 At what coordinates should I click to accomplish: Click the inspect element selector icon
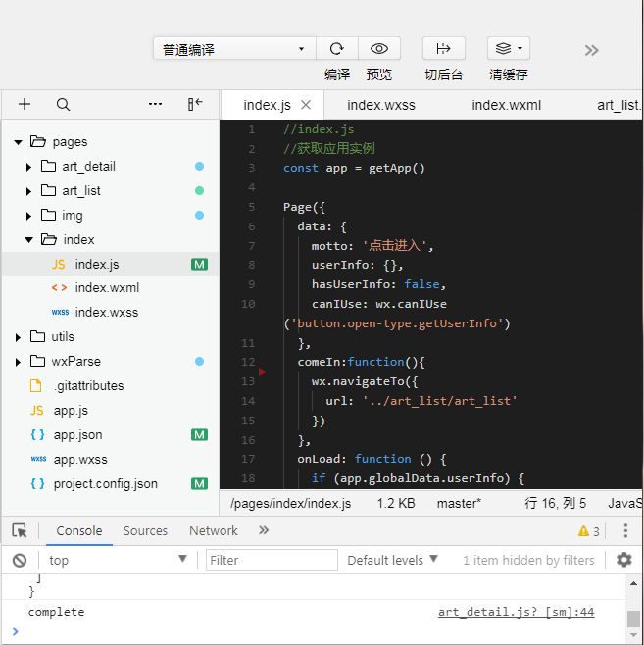pyautogui.click(x=20, y=530)
